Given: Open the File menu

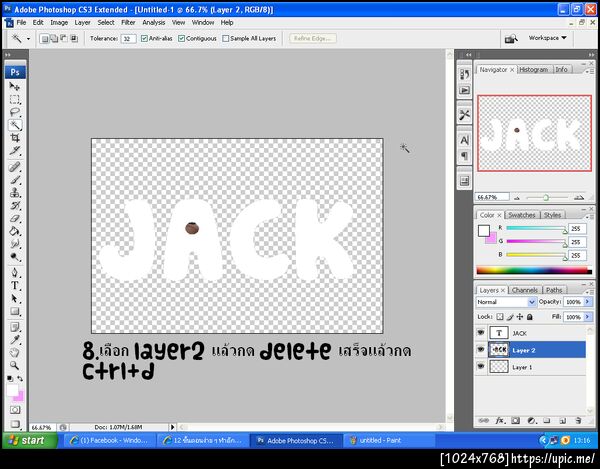Looking at the screenshot, I should [21, 23].
